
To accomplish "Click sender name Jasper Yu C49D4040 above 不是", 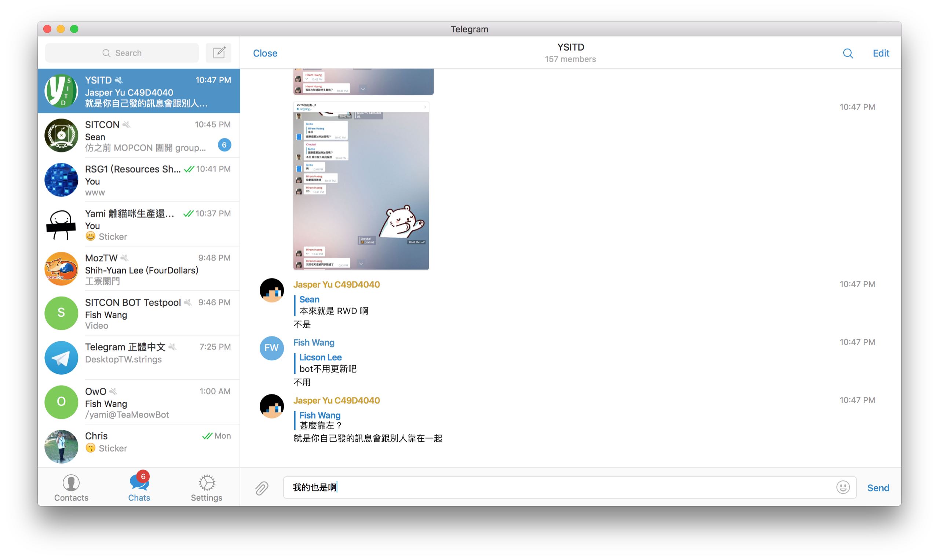I will (336, 284).
